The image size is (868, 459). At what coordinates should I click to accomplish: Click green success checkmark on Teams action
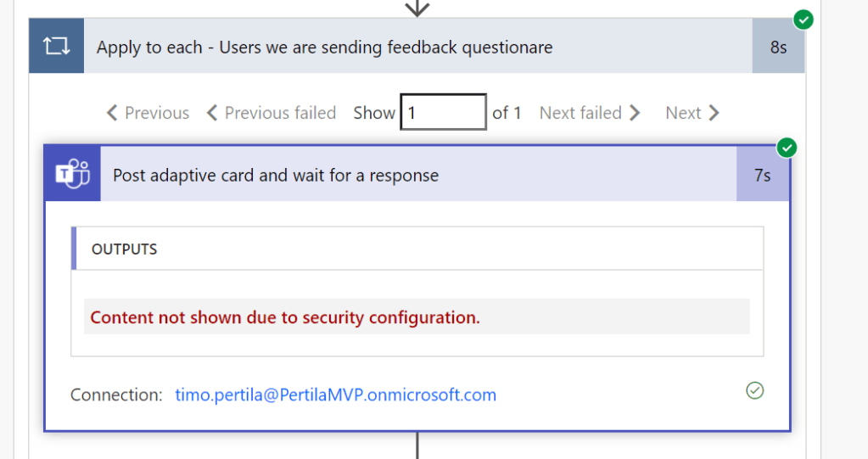pyautogui.click(x=788, y=148)
